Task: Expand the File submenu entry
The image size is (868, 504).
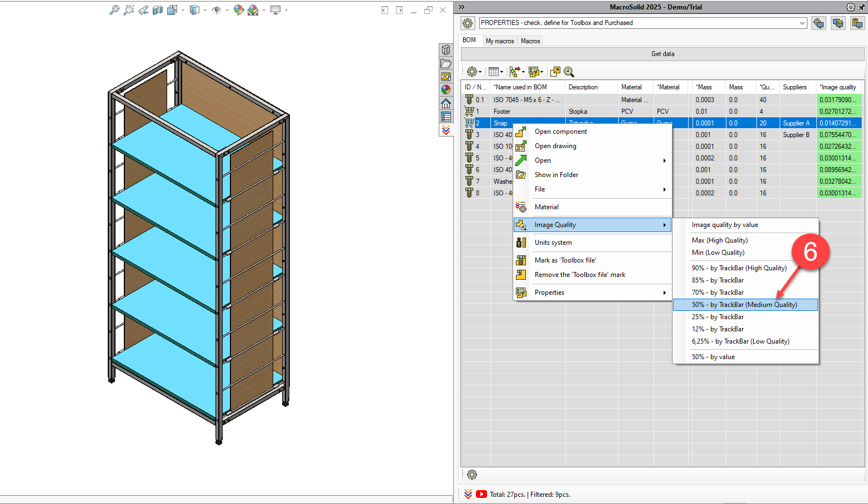Action: click(x=593, y=189)
